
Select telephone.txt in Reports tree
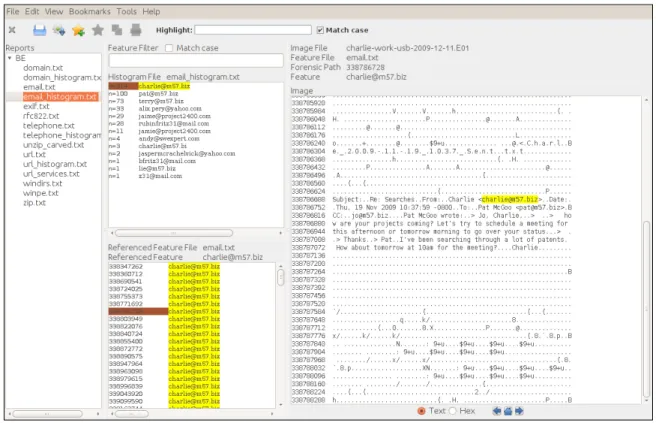(49, 126)
